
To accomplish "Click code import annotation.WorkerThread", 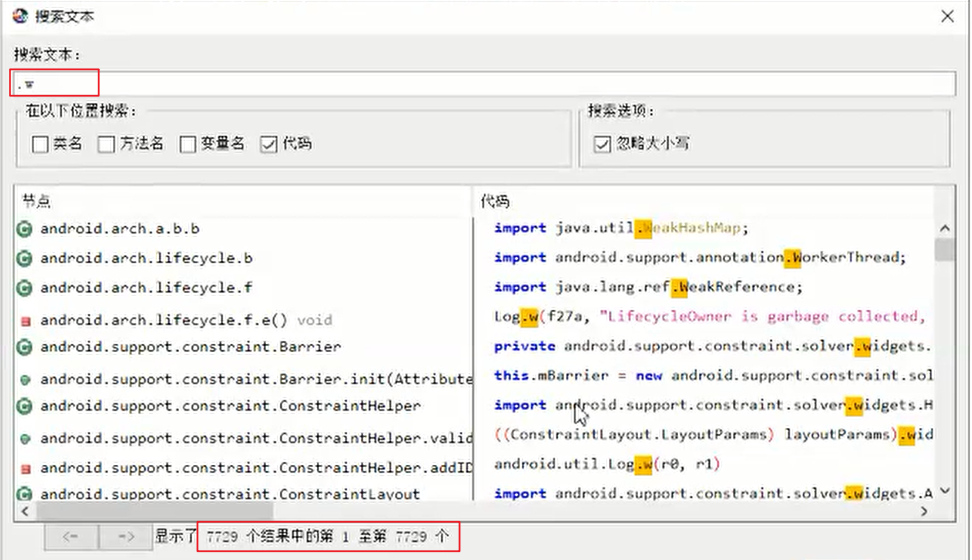I will [x=700, y=257].
